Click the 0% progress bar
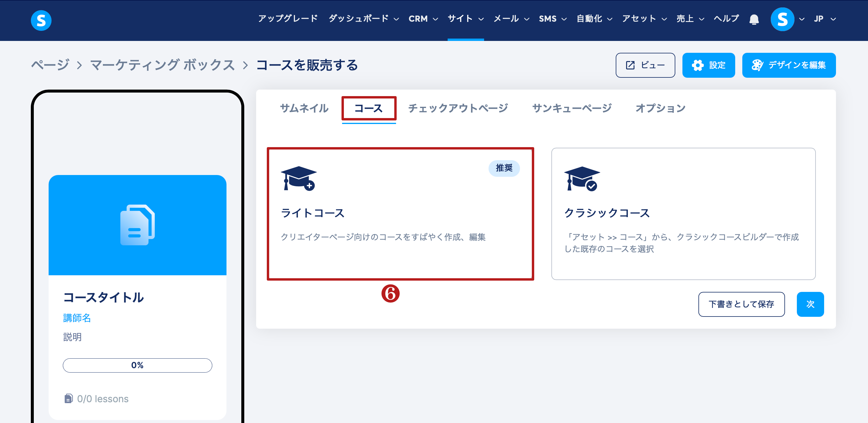 coord(137,365)
